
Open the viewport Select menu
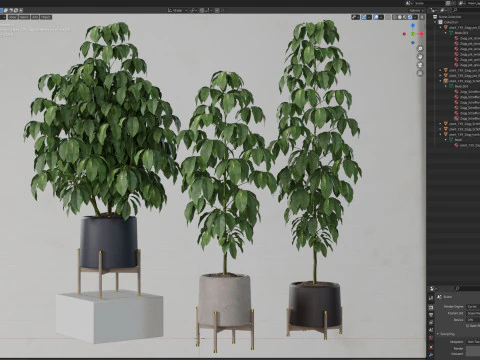pyautogui.click(x=24, y=17)
